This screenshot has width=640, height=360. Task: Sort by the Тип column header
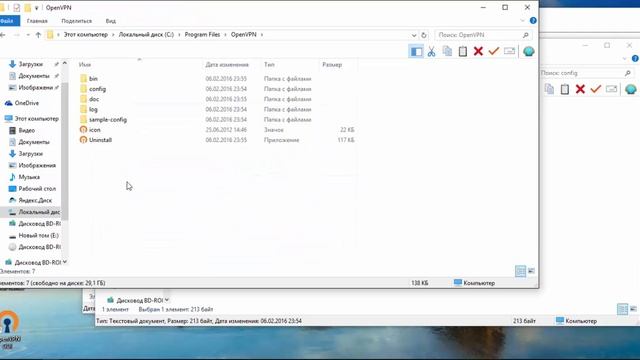tap(269, 64)
